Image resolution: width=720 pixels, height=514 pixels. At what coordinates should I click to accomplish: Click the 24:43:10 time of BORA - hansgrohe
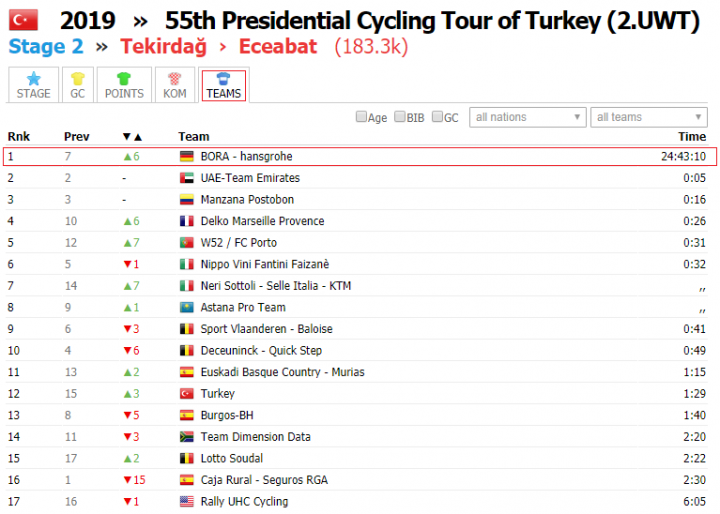click(x=683, y=157)
